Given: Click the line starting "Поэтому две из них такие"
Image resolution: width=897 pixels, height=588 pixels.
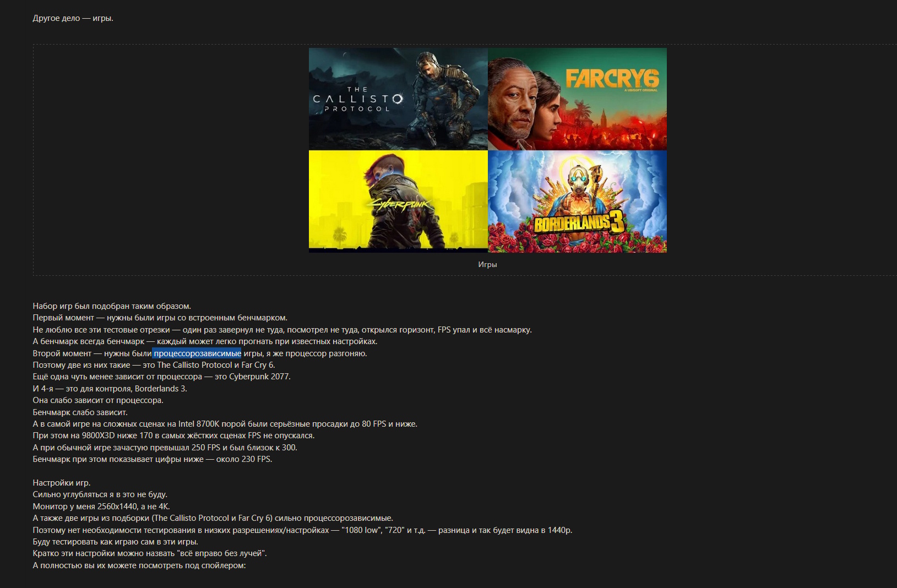Looking at the screenshot, I should click(154, 365).
